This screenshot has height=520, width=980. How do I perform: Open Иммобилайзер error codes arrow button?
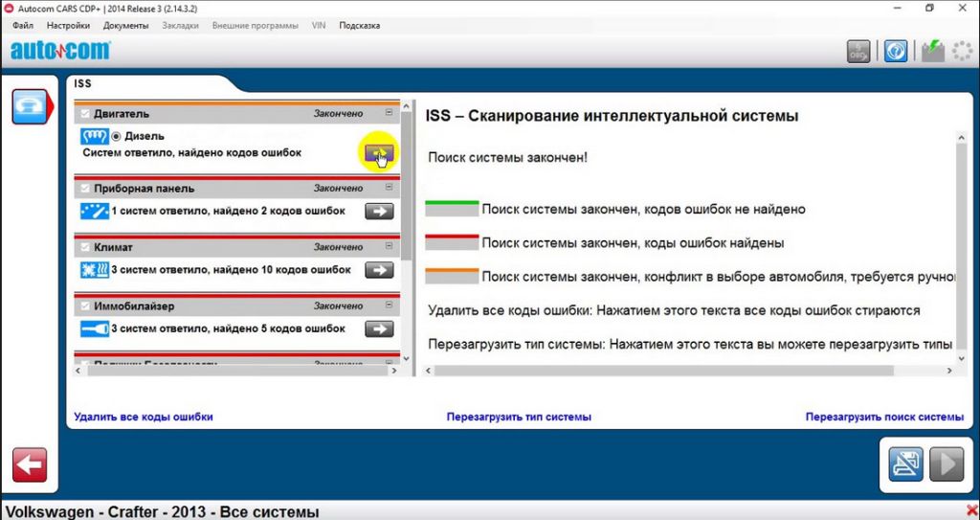click(379, 328)
